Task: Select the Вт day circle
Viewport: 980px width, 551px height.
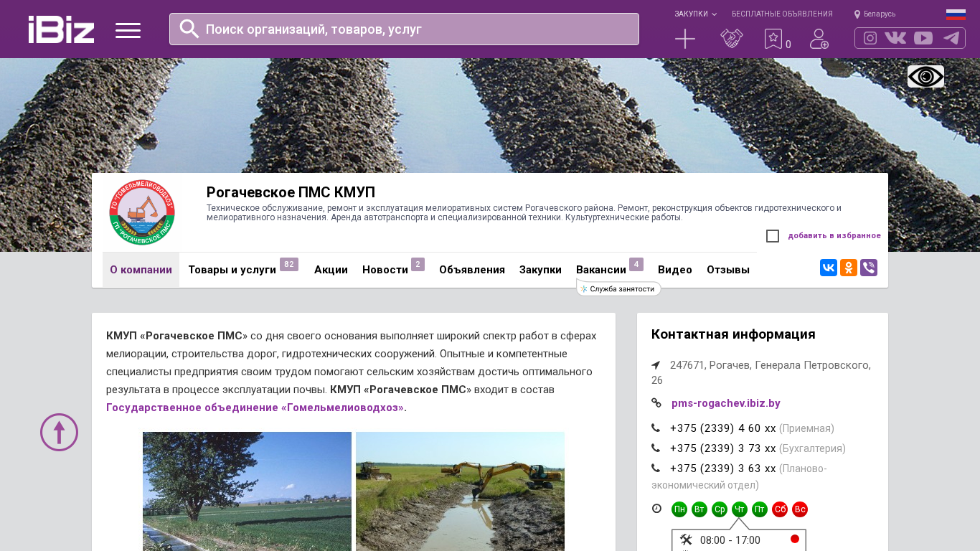Action: 699,509
